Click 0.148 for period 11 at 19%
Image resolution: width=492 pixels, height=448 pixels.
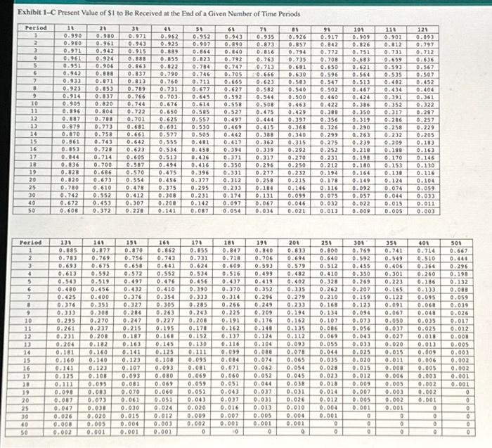[264, 328]
